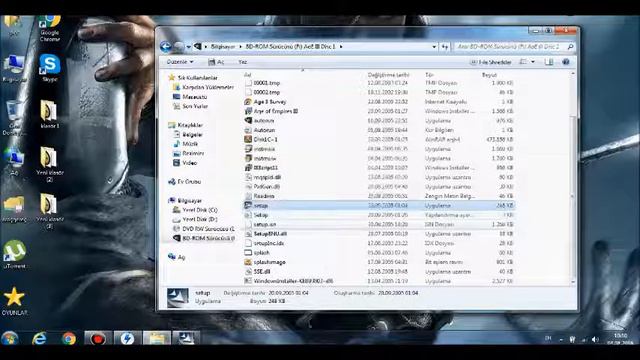Select the OYUNLAR star desktop icon

tap(15, 301)
